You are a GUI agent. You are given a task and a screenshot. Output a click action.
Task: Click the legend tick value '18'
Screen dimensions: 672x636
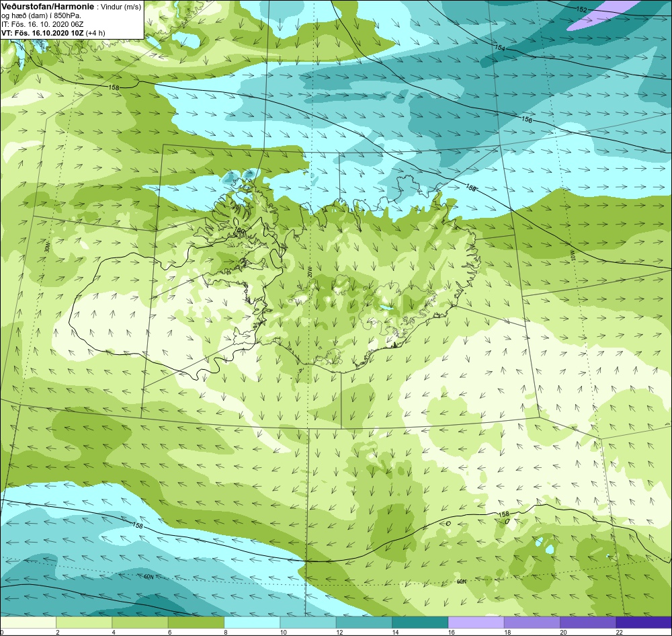507,632
